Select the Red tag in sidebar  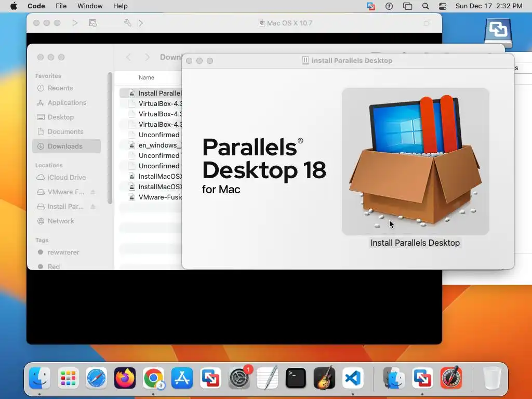point(66,267)
